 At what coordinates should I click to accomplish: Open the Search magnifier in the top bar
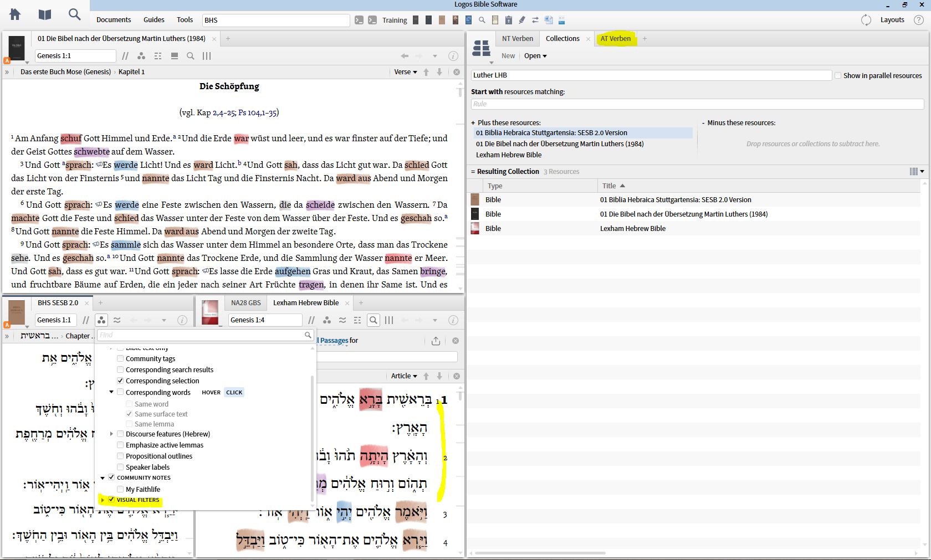click(74, 15)
